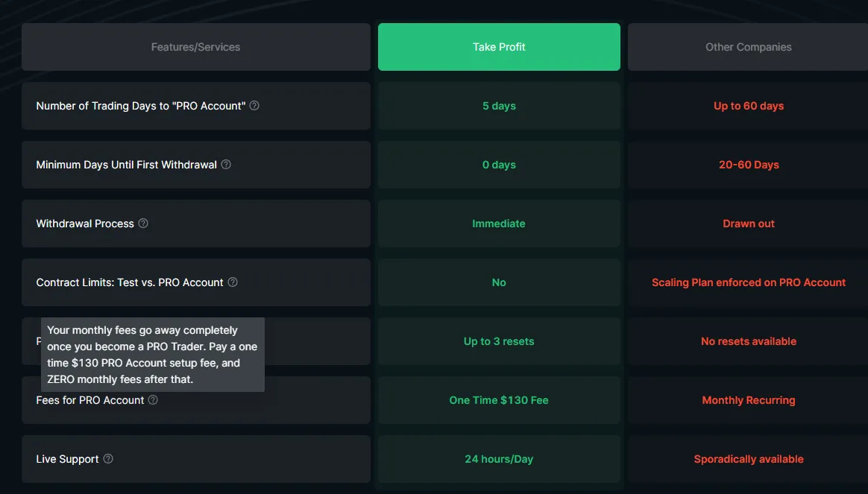Click the Features/Services header cell
868x494 pixels.
[196, 47]
